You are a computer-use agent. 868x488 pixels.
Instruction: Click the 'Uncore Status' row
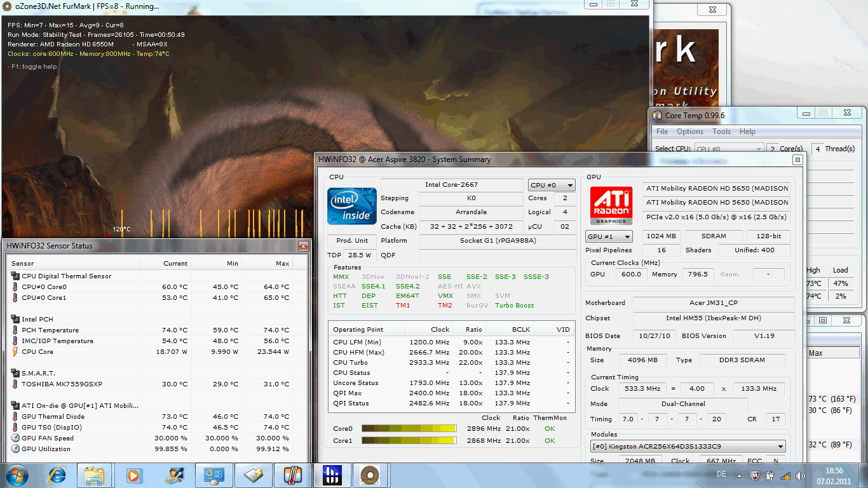pyautogui.click(x=451, y=383)
